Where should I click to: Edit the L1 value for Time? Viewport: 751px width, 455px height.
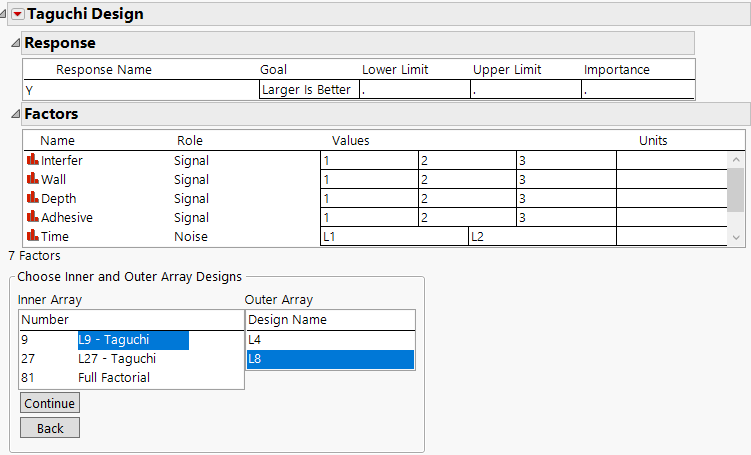pyautogui.click(x=393, y=237)
